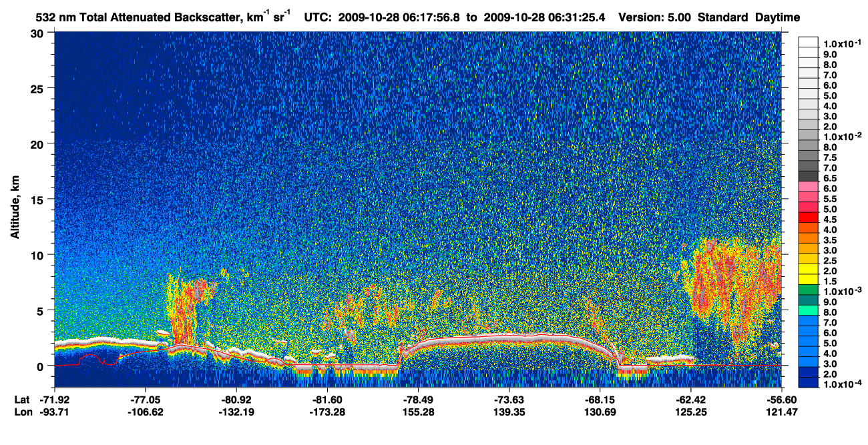Click the altitude tick label '20'
The width and height of the screenshot is (868, 445).
click(x=38, y=143)
